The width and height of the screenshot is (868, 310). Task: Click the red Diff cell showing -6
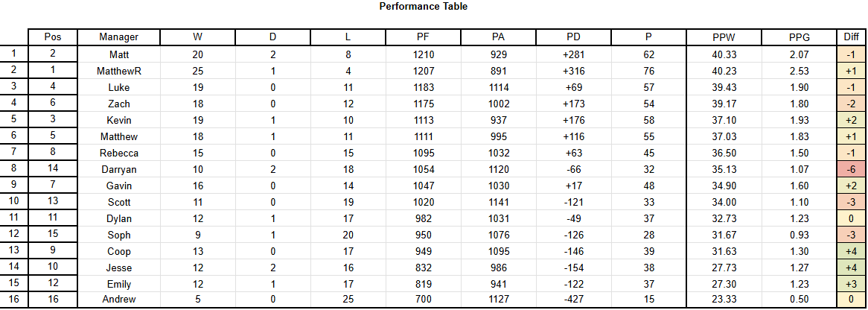tap(852, 170)
